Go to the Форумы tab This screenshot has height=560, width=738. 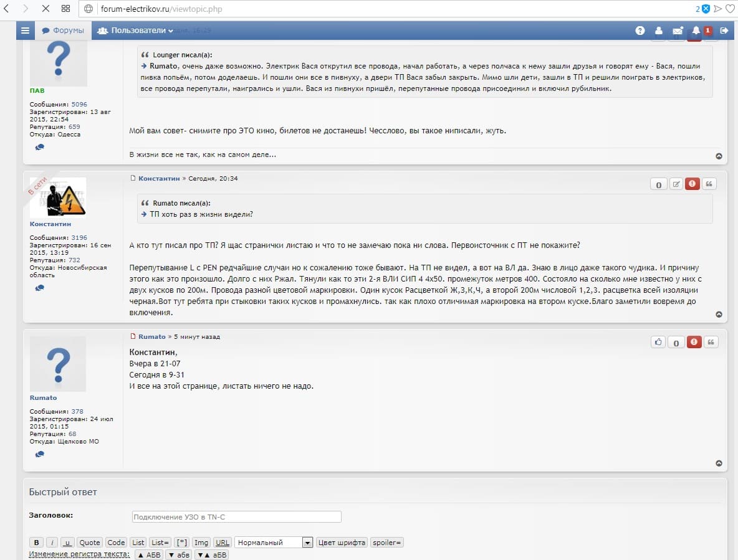(x=63, y=31)
